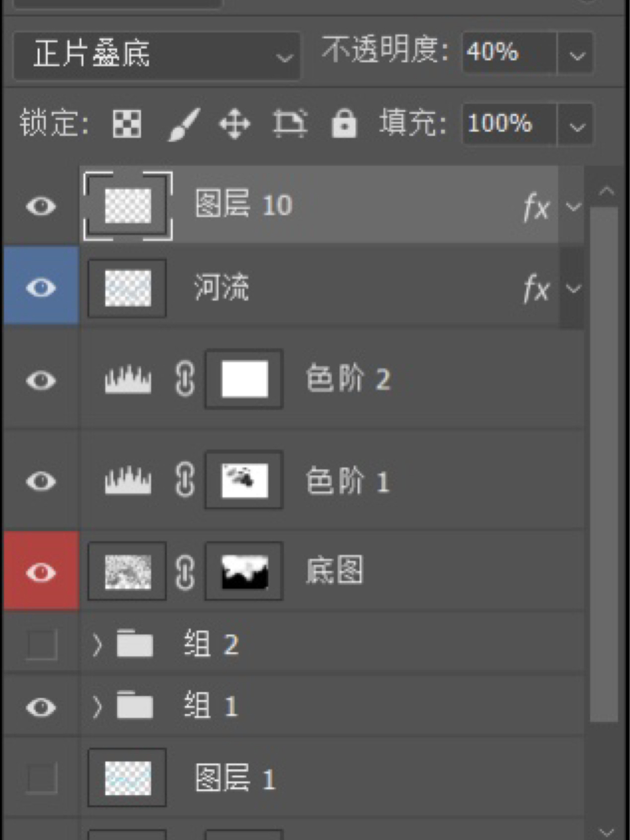Click the fill 100% input field
Viewport: 630px width, 840px height.
coord(509,124)
